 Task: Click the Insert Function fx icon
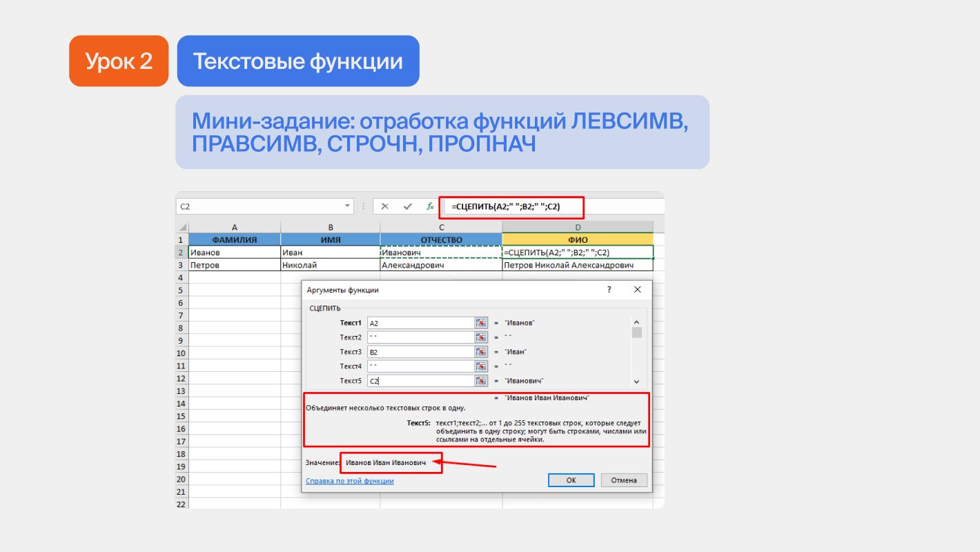coord(430,206)
